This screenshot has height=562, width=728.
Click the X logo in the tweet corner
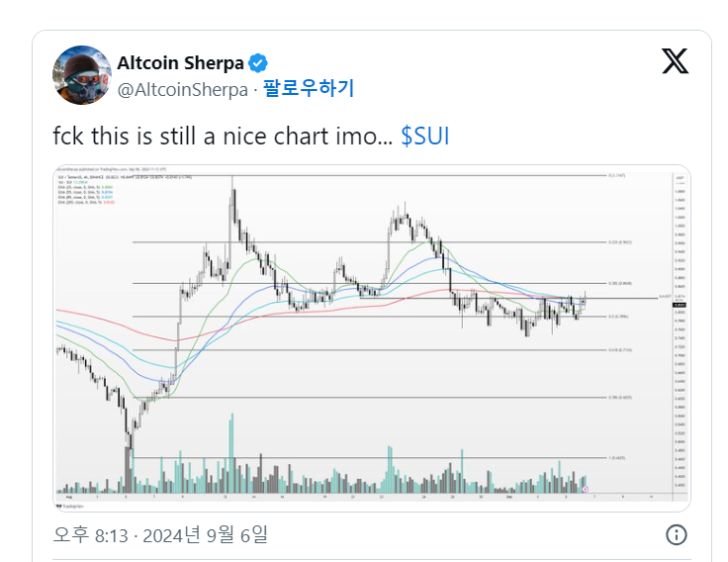675,62
